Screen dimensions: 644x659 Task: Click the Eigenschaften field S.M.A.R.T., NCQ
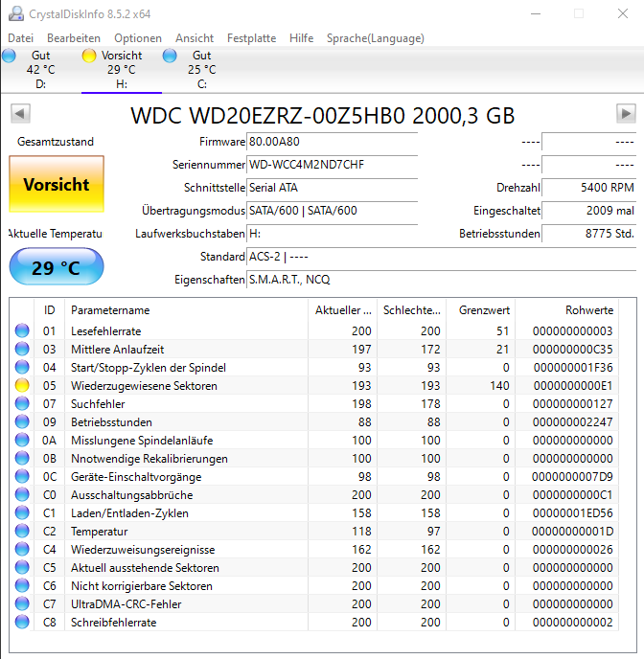point(442,280)
